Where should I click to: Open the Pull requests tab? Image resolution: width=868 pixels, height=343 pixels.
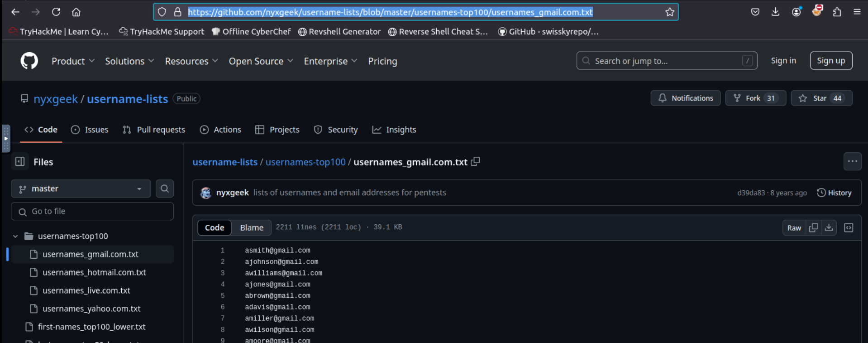click(154, 130)
